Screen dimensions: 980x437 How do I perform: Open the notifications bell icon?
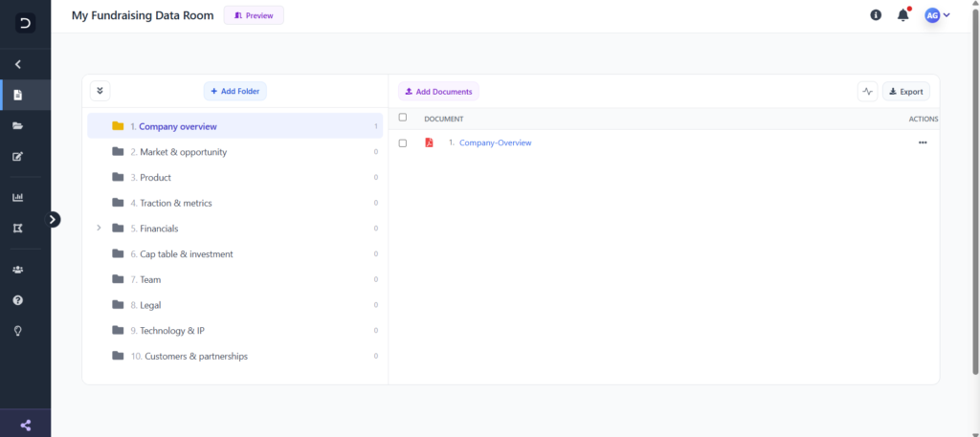click(x=902, y=15)
